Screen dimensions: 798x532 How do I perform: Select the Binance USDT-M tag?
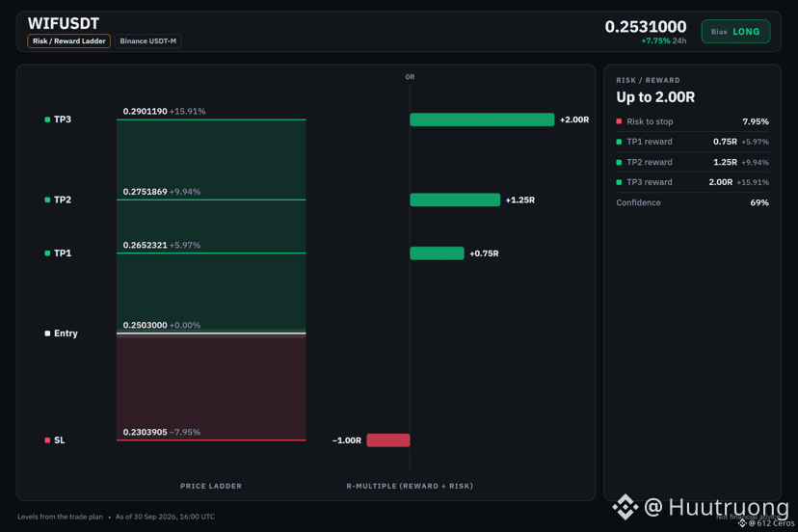point(148,41)
